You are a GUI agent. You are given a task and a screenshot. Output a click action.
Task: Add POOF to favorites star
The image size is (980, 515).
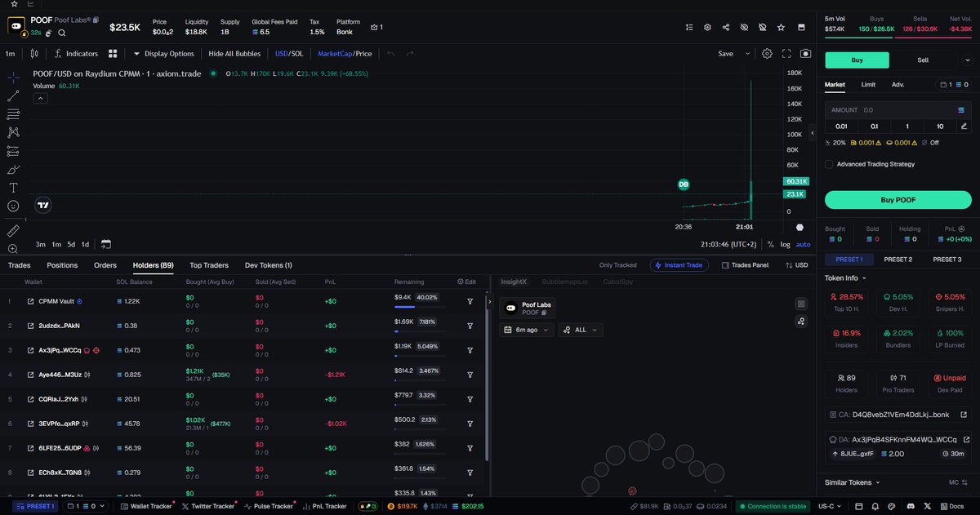[x=781, y=27]
